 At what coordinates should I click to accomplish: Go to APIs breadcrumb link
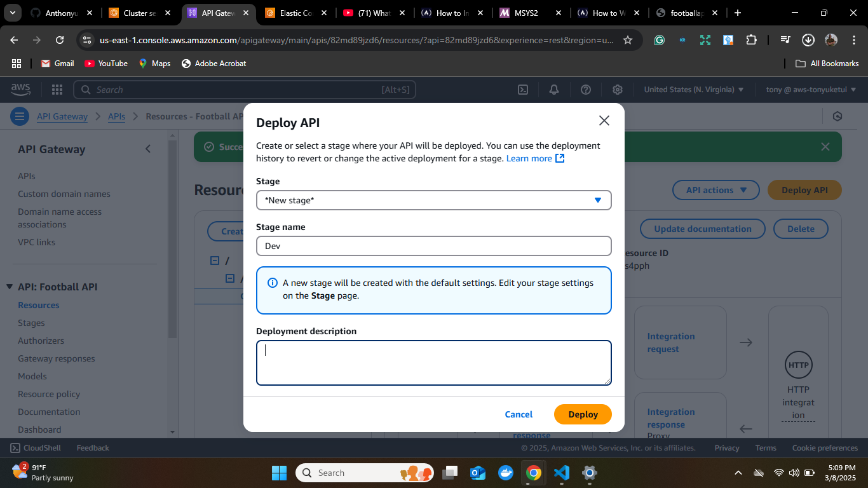116,116
